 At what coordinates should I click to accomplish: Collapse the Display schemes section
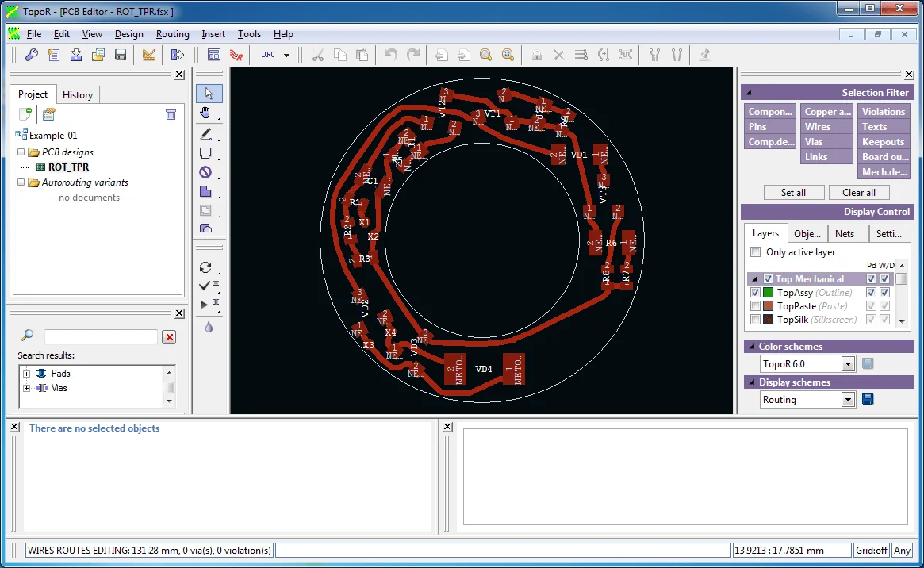751,382
